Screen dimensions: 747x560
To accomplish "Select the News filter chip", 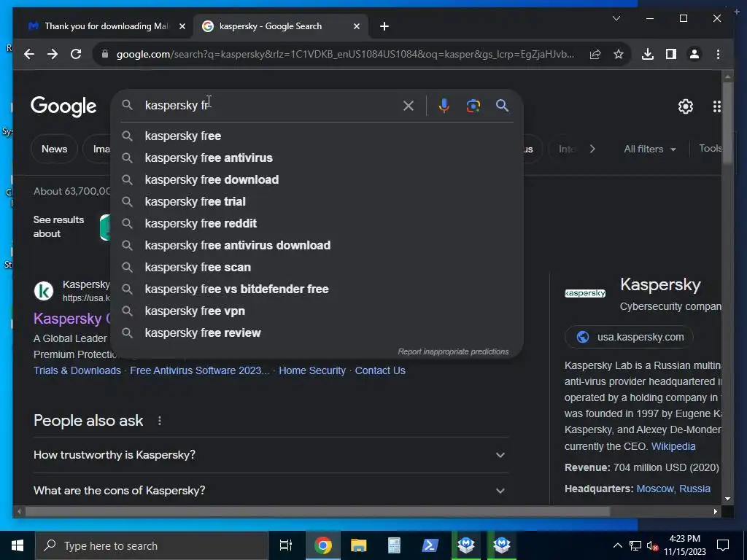I will pyautogui.click(x=54, y=149).
